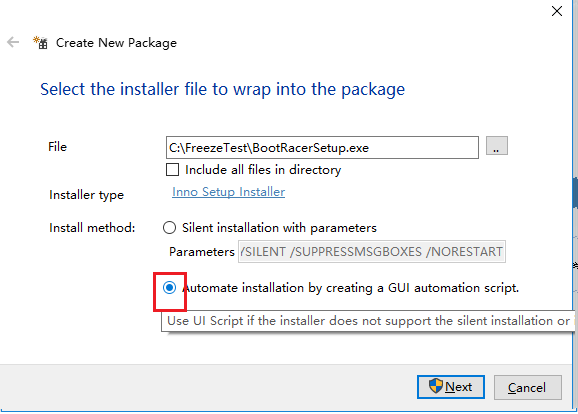Click the 'Silent installation with parameters' label text

pyautogui.click(x=279, y=228)
